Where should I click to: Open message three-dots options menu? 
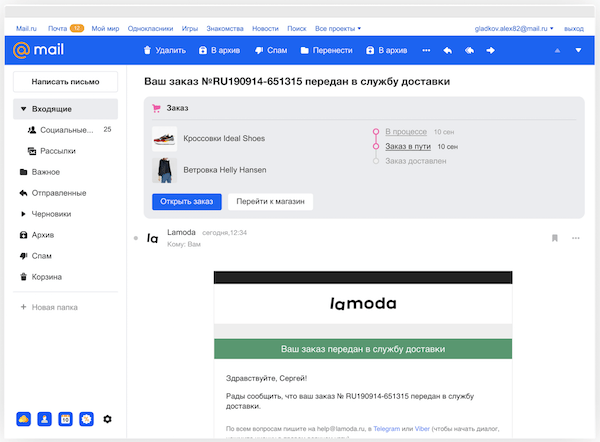click(576, 238)
